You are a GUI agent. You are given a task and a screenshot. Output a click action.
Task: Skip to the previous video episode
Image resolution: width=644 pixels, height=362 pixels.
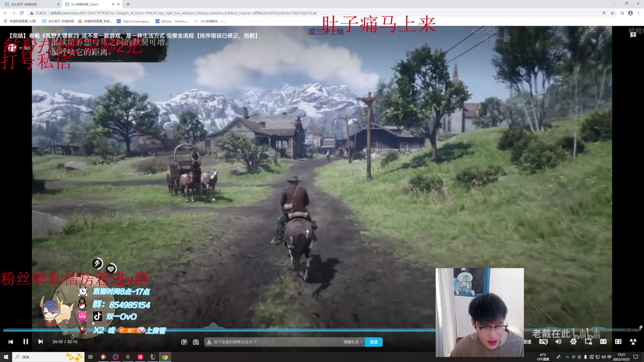[11, 342]
